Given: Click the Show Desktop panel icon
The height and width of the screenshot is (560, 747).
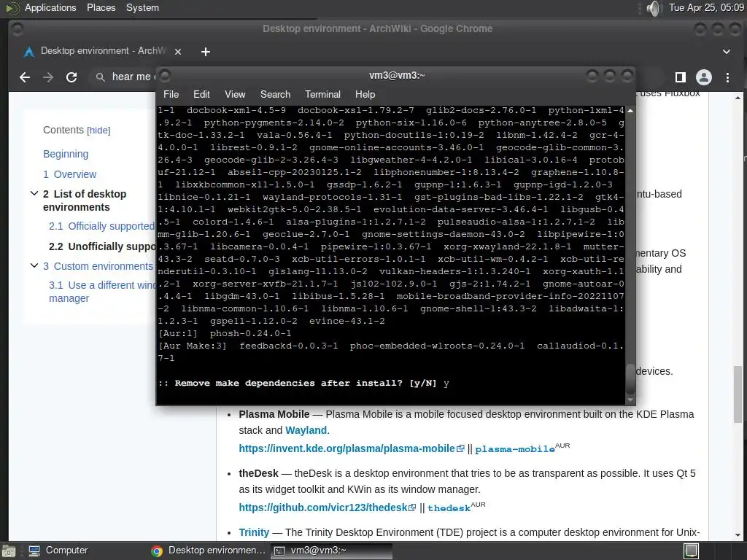Looking at the screenshot, I should click(8, 551).
